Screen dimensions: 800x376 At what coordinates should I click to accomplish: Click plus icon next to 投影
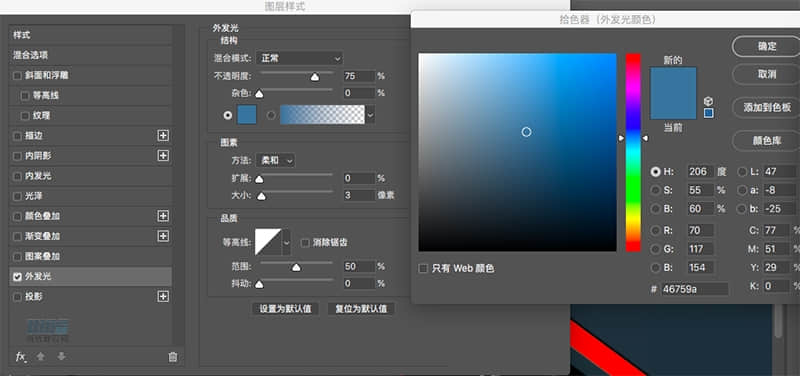point(163,296)
